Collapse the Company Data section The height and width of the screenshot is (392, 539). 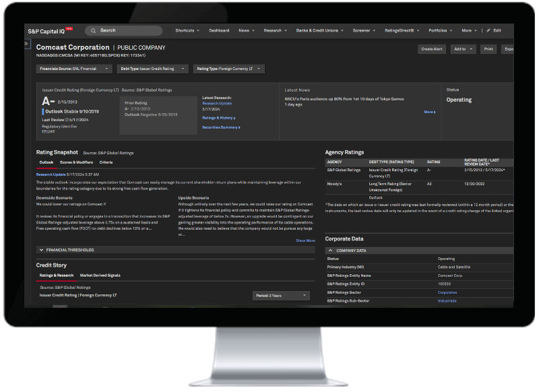coord(419,251)
